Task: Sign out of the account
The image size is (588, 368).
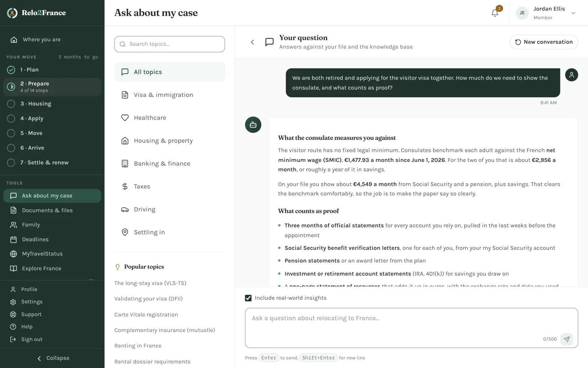Action: point(52,339)
